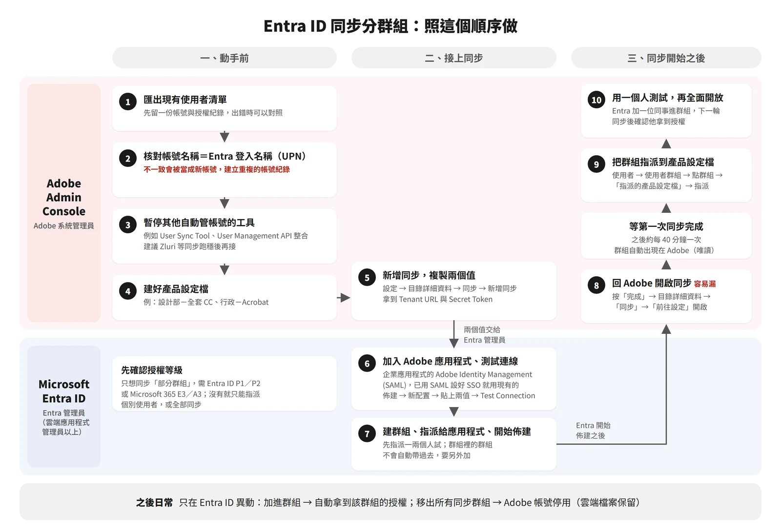Click the heading 匯出現有使用者清單
The width and height of the screenshot is (781, 532).
pyautogui.click(x=185, y=100)
